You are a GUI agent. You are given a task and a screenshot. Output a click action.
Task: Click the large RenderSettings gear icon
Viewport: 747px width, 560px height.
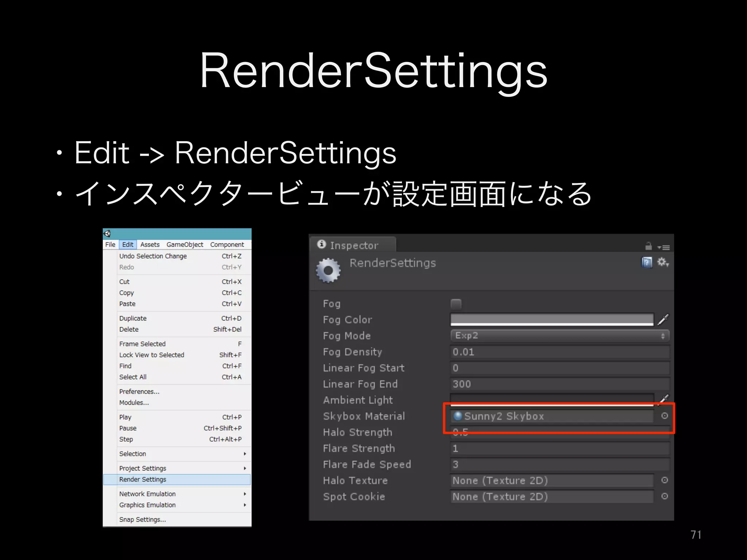coord(328,271)
